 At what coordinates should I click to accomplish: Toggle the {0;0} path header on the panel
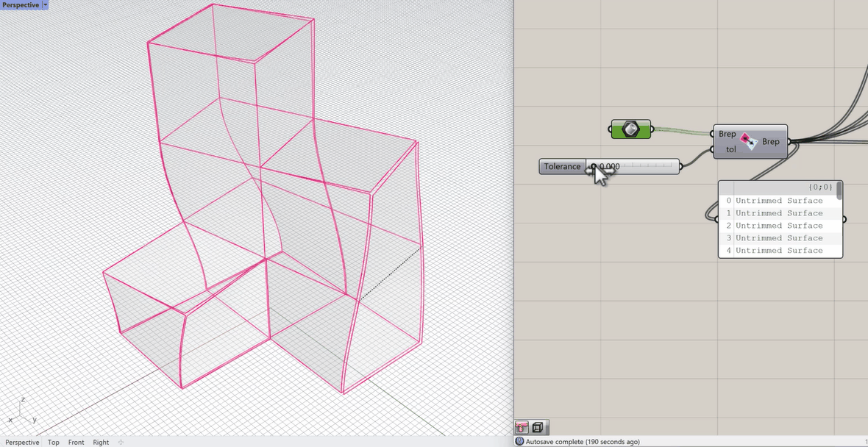coord(819,187)
